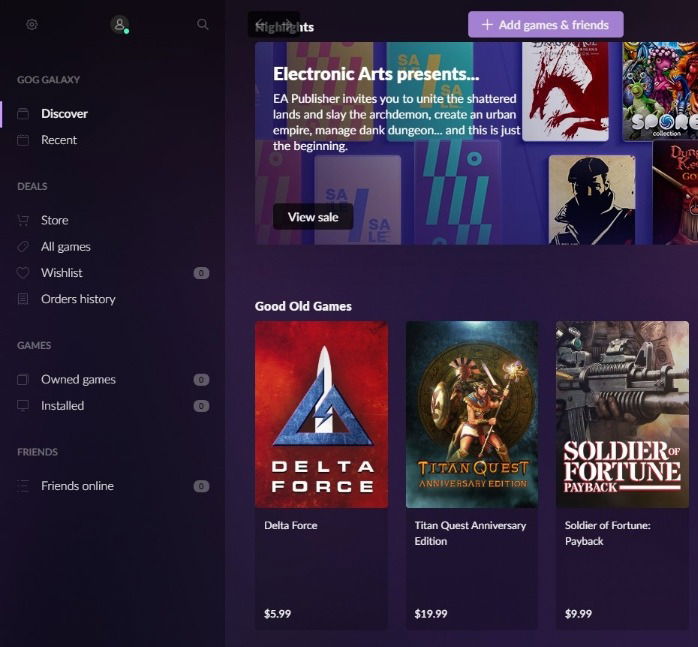Click the Soldier of Fortune: Payback title

pos(608,533)
